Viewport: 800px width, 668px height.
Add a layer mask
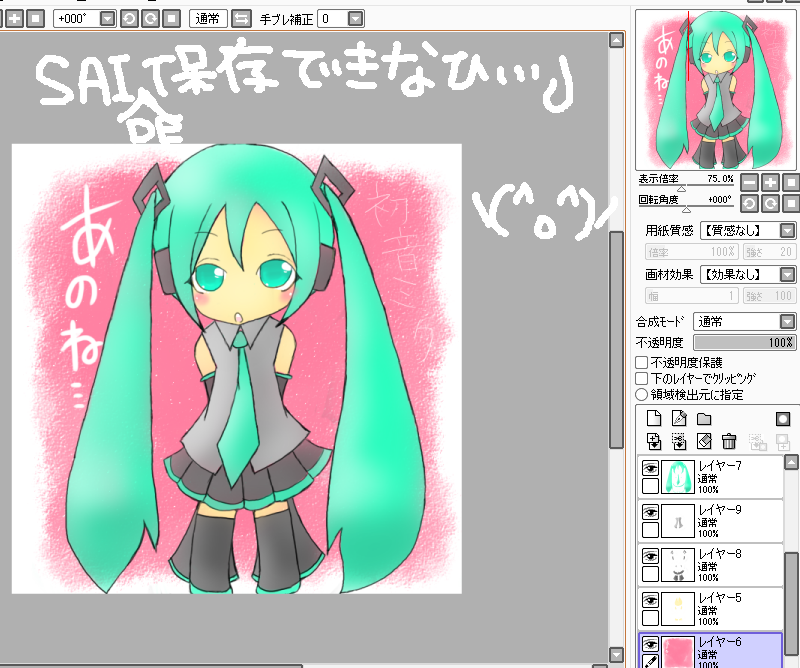[783, 419]
